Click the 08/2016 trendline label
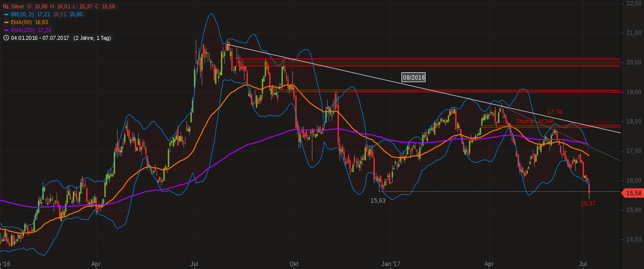Screen dimensions: 644x269 pyautogui.click(x=413, y=77)
